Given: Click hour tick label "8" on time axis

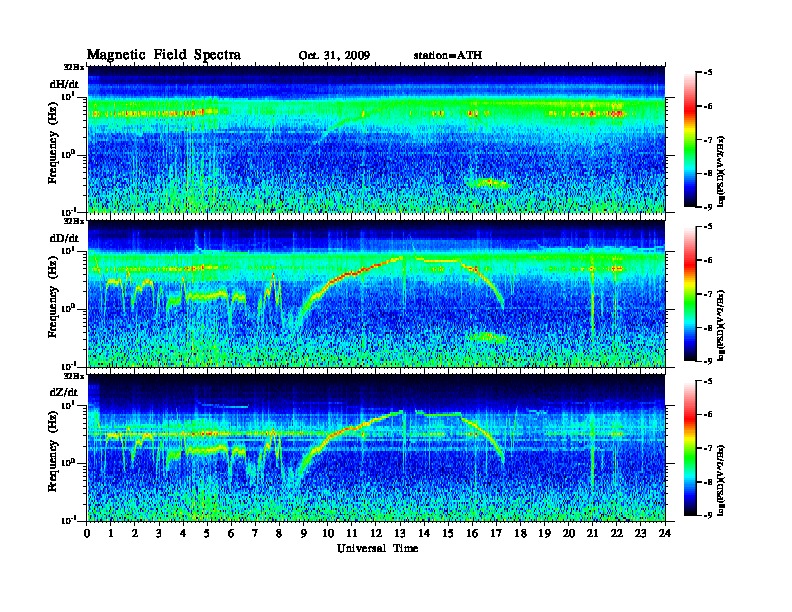Looking at the screenshot, I should coord(279,534).
